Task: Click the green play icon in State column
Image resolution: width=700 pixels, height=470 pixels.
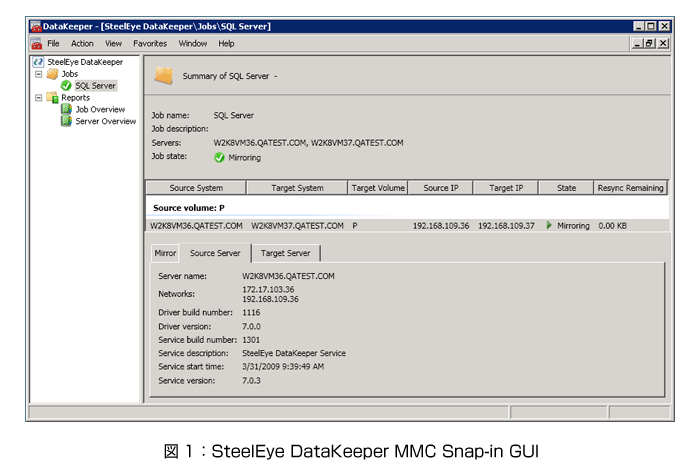Action: point(549,225)
